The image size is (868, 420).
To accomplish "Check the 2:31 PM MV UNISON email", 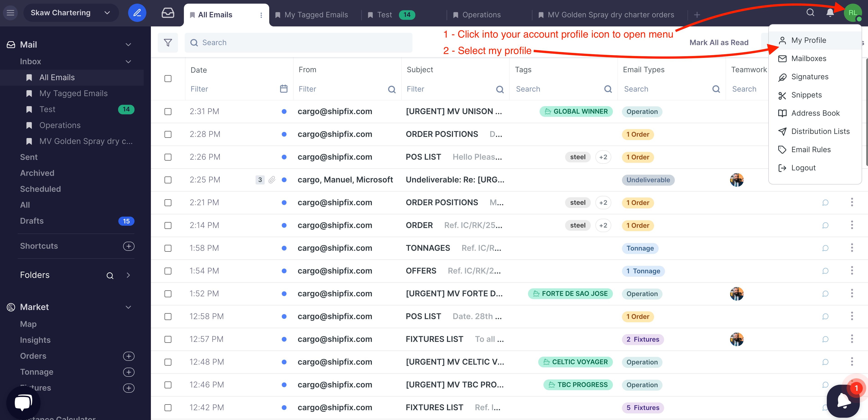I will coord(168,112).
